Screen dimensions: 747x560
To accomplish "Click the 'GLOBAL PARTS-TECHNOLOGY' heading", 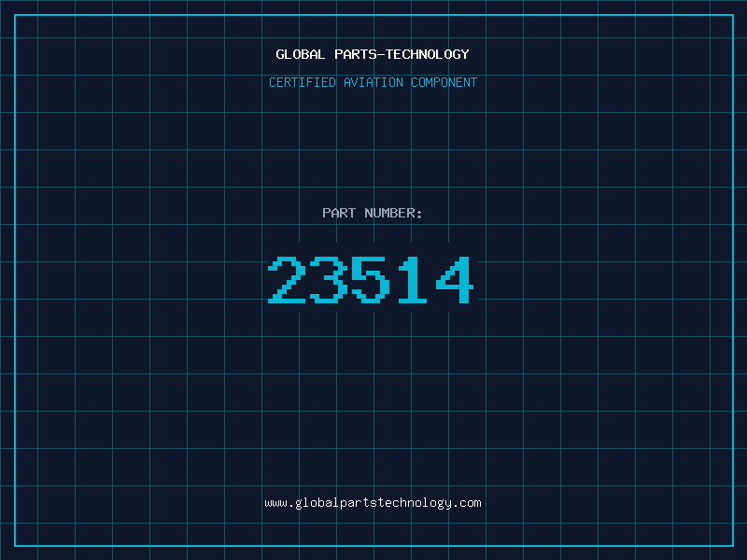I will point(373,54).
